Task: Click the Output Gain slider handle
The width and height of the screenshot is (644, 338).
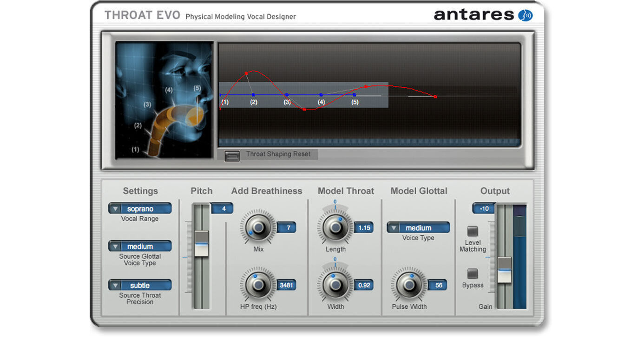Action: pos(504,270)
